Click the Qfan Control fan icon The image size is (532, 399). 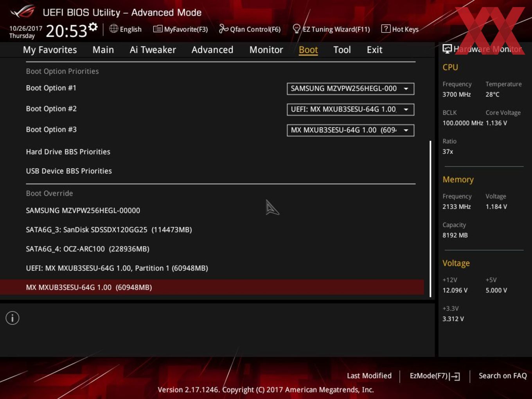[223, 29]
